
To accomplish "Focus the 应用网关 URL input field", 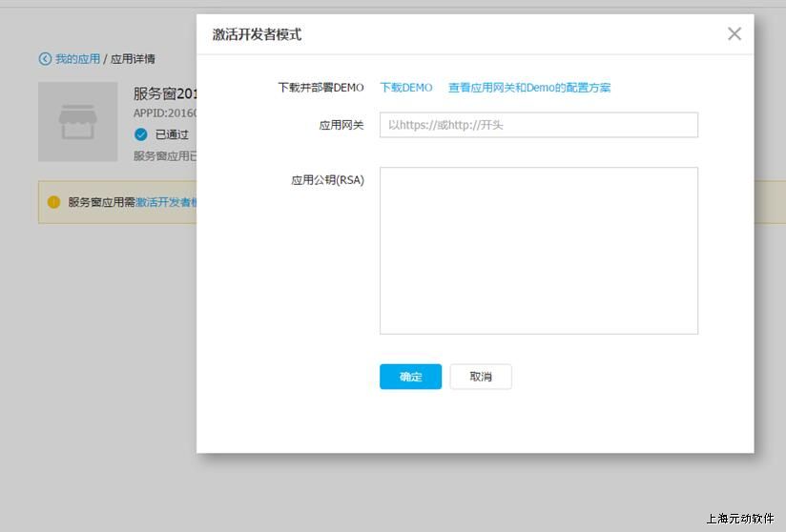I will 538,125.
